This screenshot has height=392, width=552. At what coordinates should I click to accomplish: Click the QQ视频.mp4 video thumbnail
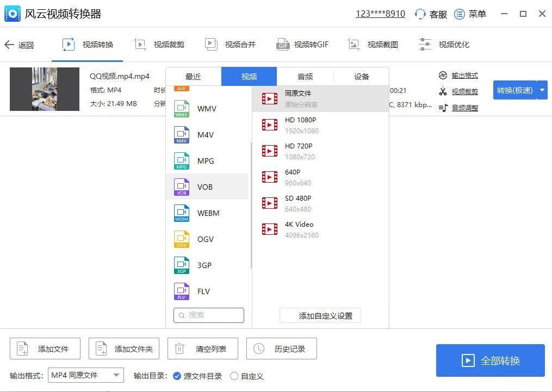coord(45,89)
